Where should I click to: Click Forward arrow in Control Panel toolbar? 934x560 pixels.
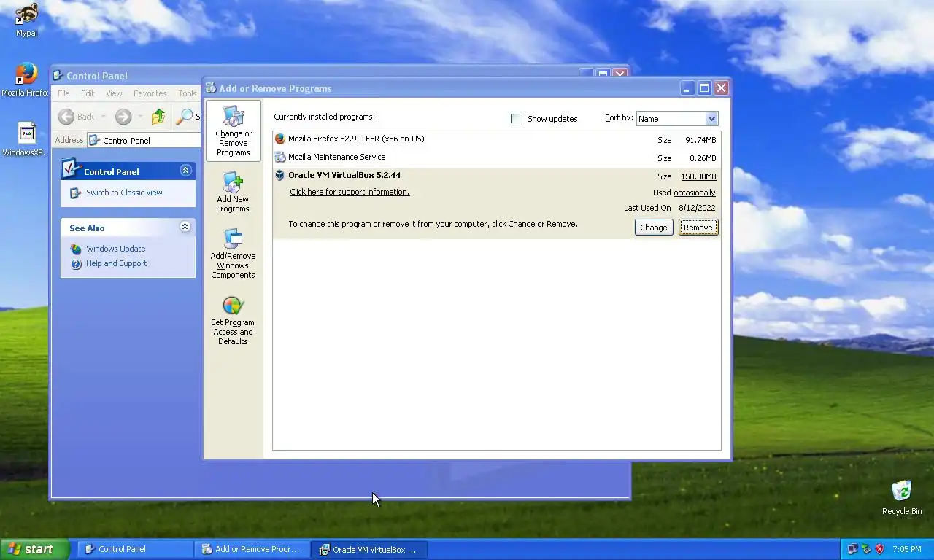tap(123, 117)
